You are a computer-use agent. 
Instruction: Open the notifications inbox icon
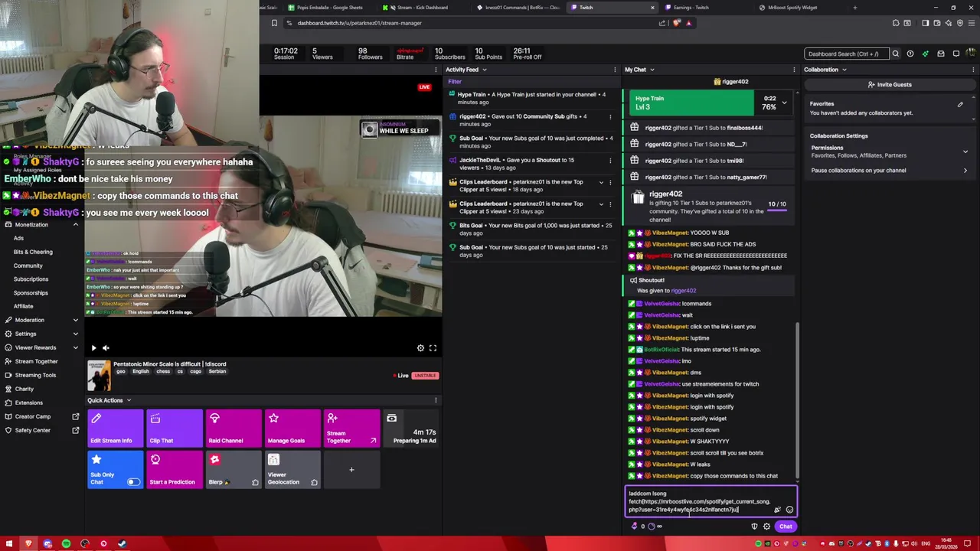tap(941, 54)
